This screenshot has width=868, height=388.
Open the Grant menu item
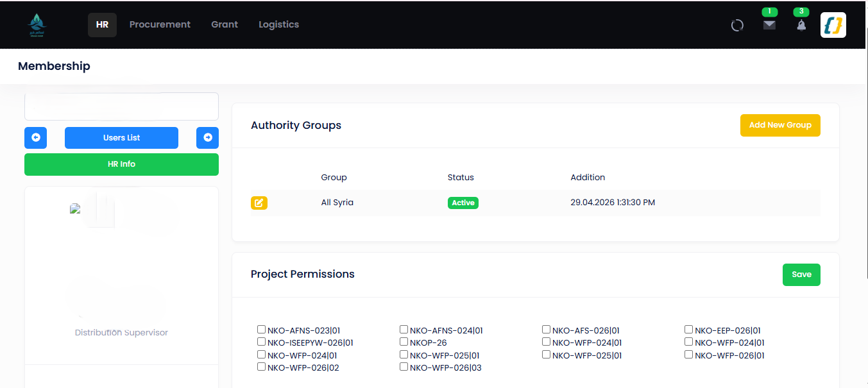coord(225,24)
